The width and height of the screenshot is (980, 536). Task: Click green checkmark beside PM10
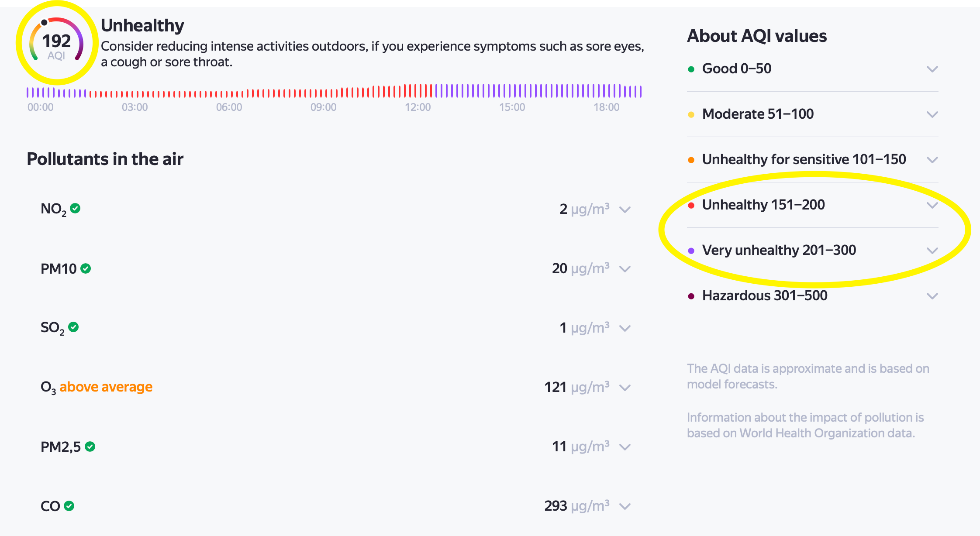coord(86,268)
